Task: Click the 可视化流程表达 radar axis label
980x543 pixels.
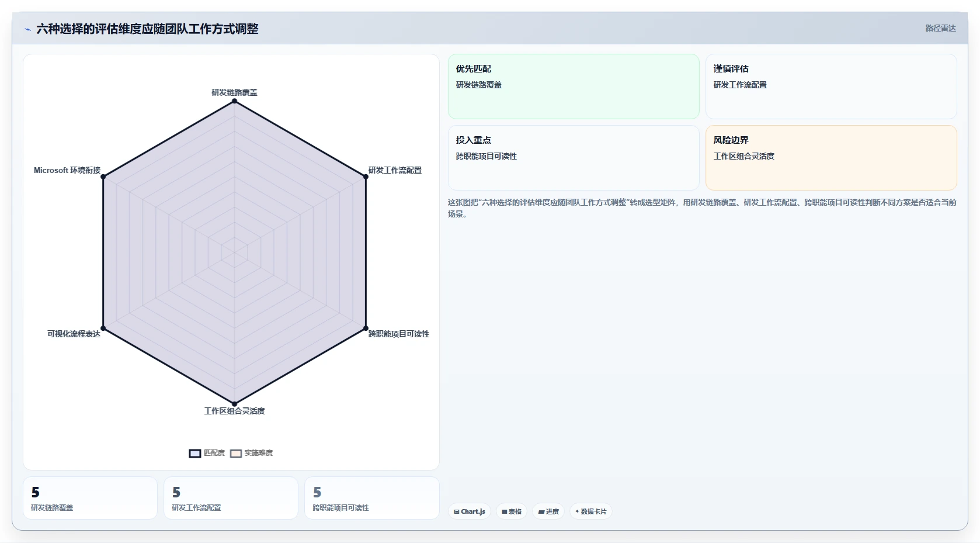Action: pyautogui.click(x=74, y=334)
